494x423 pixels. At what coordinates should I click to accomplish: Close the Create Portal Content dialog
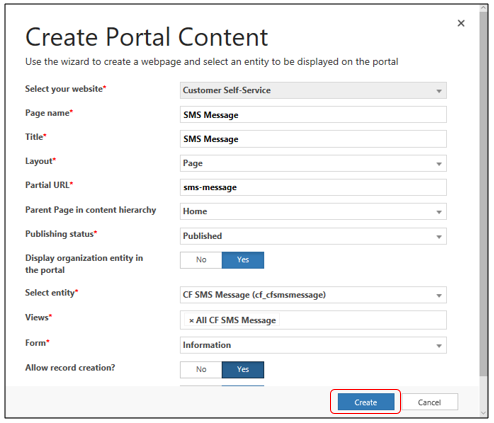(x=461, y=23)
